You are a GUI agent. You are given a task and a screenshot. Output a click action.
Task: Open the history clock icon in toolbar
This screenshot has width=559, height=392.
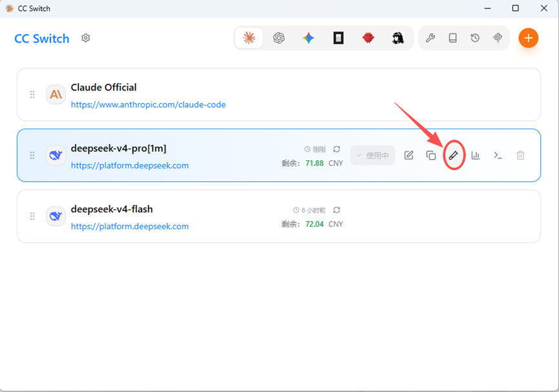(x=475, y=37)
